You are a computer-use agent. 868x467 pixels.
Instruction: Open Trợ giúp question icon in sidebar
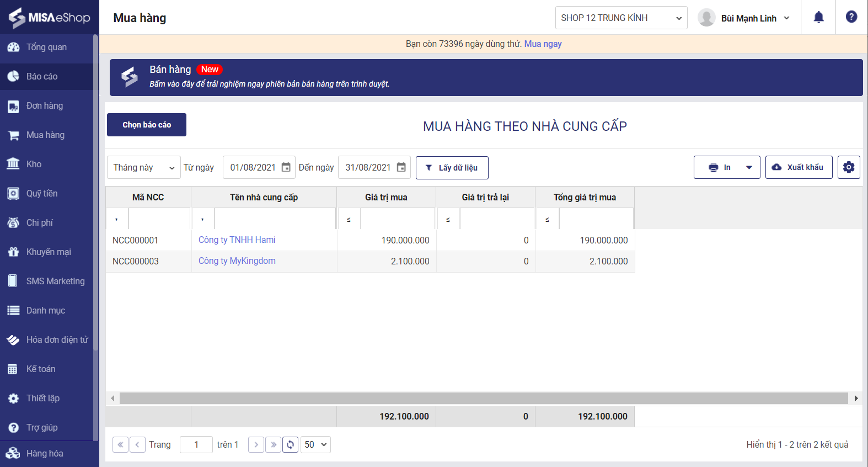click(13, 428)
